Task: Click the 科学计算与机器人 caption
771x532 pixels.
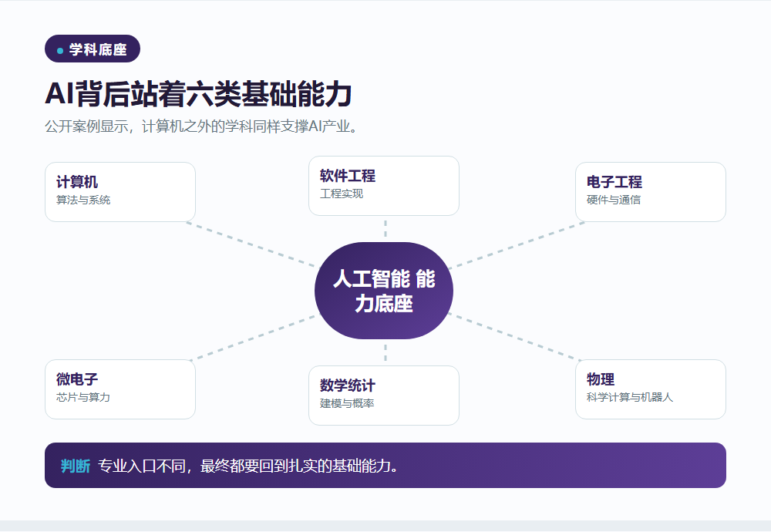Action: (630, 397)
